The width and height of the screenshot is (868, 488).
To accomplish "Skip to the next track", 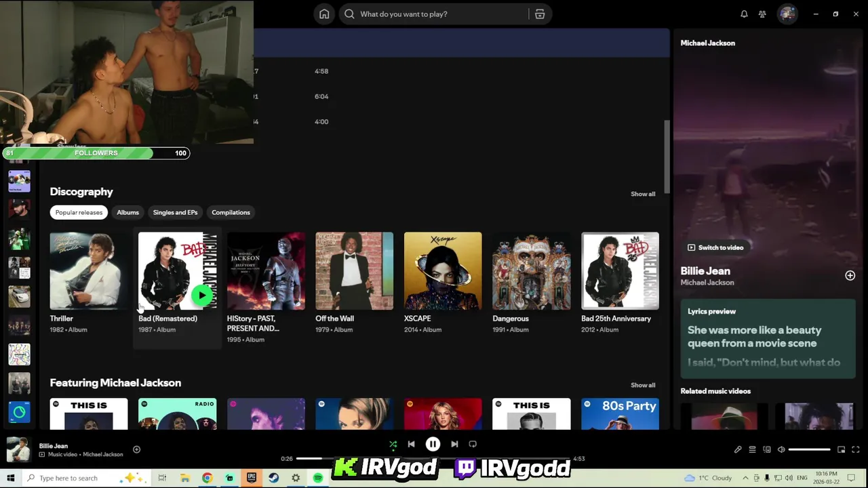I will click(x=454, y=445).
